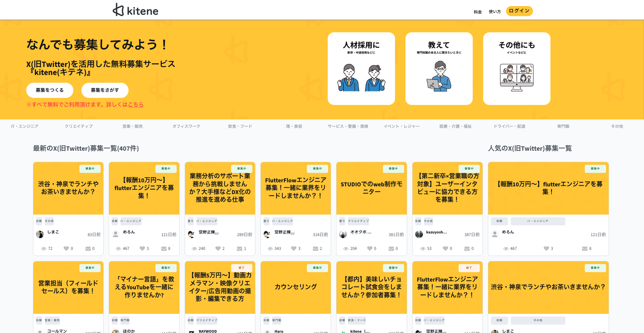The image size is (644, 333).
Task: Click kazuyosh avatar on 第二新卒 card
Action: (x=419, y=234)
